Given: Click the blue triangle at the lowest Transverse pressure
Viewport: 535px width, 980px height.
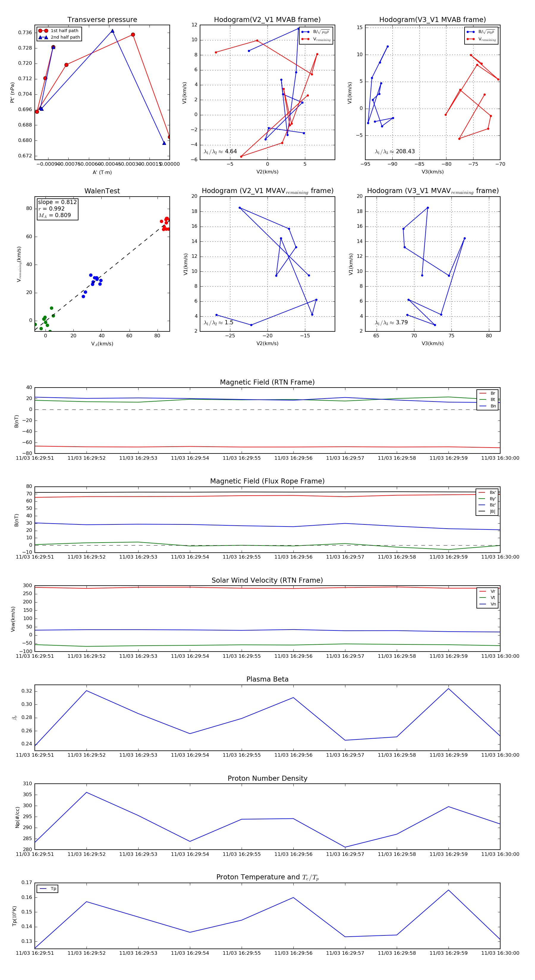Looking at the screenshot, I should click(164, 143).
